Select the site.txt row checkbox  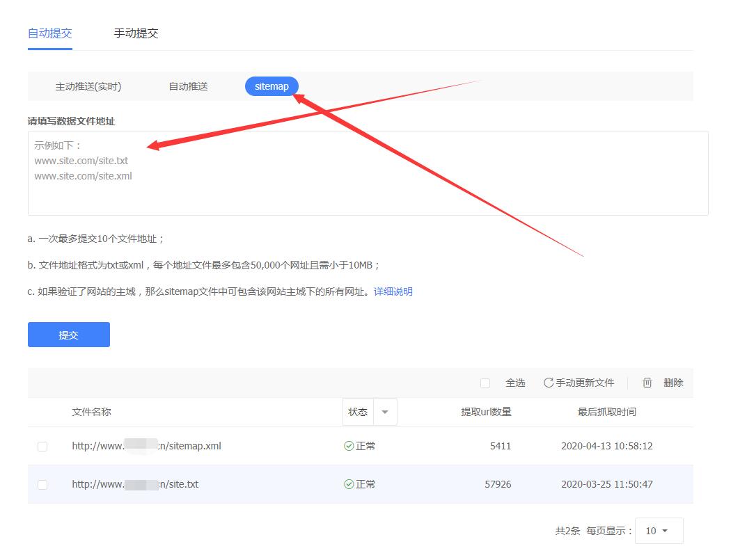(x=42, y=485)
